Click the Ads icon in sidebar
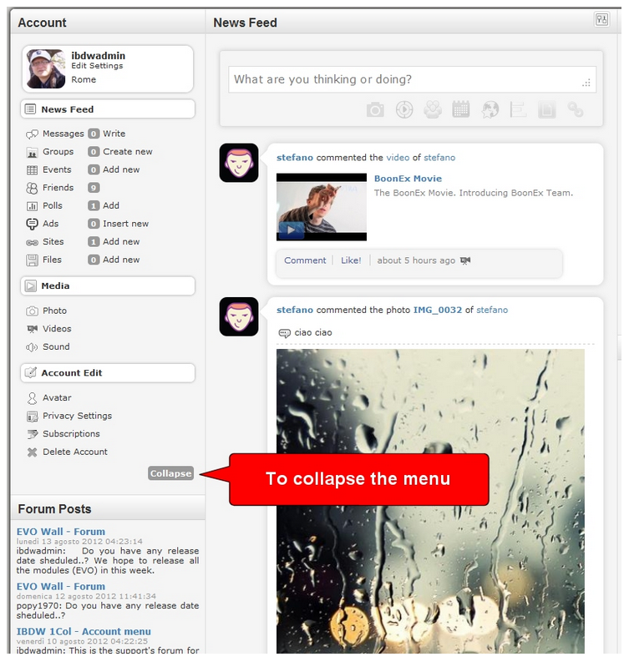629x672 pixels. [x=32, y=225]
